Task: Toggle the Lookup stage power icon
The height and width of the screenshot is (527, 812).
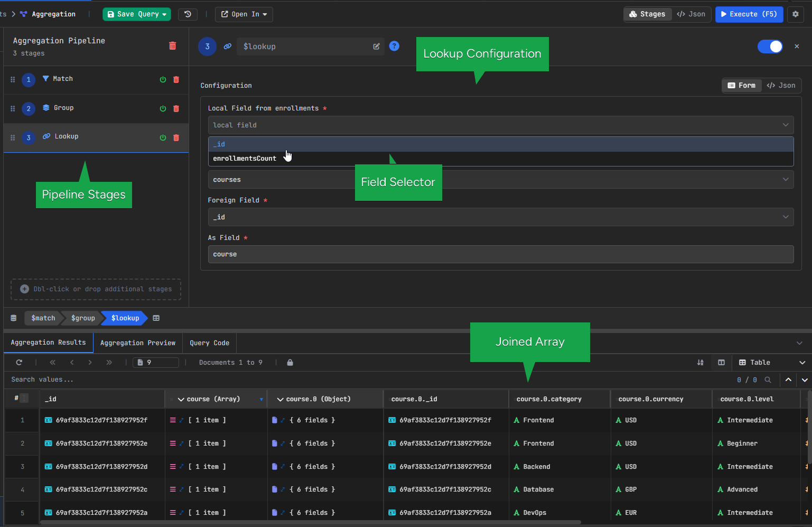Action: tap(163, 138)
